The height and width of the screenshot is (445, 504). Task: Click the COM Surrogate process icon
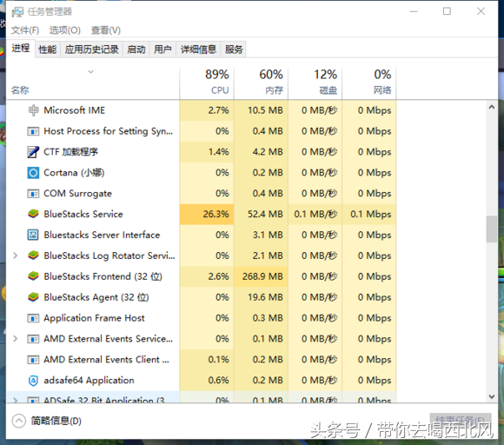coord(33,194)
